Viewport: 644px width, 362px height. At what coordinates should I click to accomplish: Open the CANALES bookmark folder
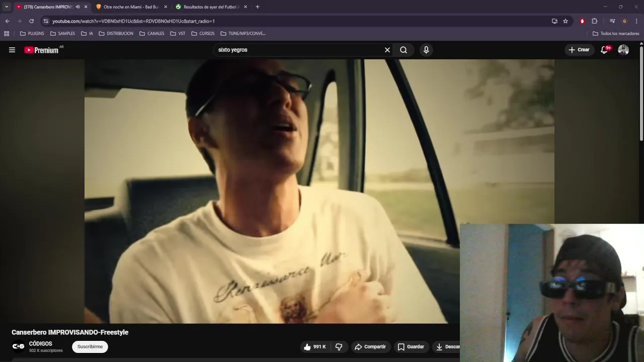(152, 34)
